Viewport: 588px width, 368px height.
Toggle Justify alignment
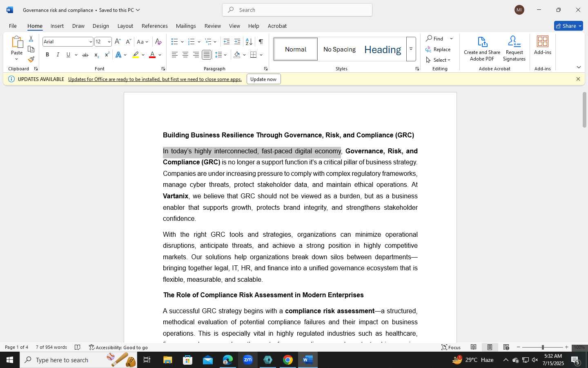pos(207,55)
